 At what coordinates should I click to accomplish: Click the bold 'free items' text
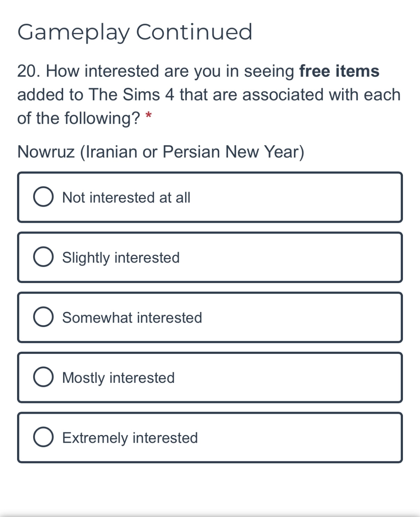click(x=339, y=71)
